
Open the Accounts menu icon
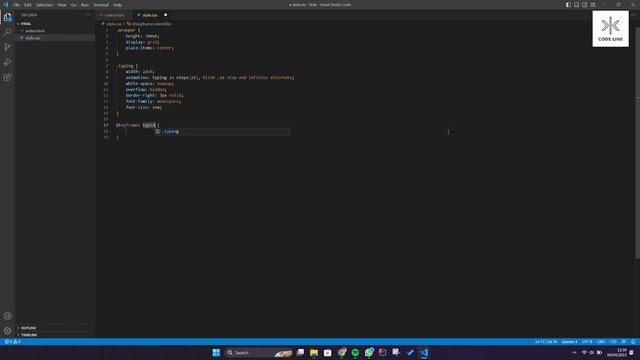click(7, 316)
